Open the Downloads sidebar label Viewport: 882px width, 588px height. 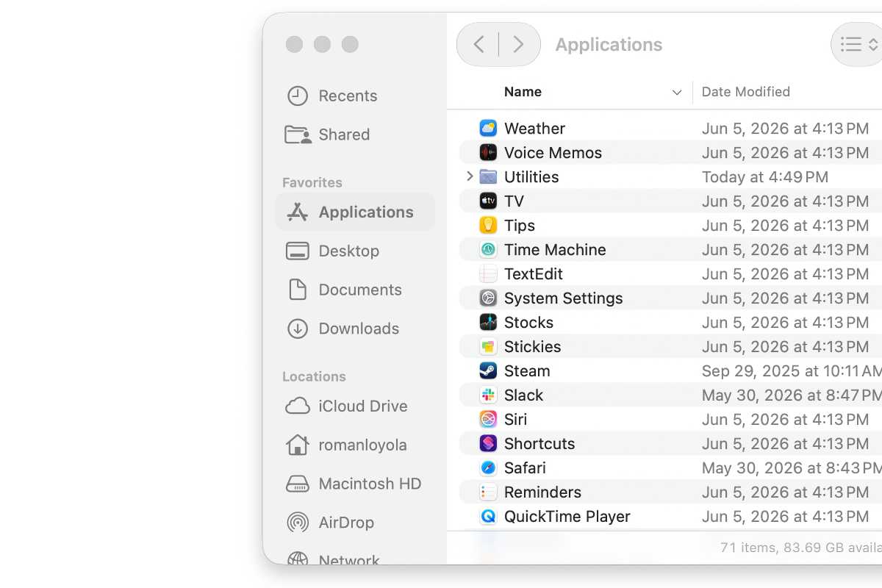(x=359, y=329)
